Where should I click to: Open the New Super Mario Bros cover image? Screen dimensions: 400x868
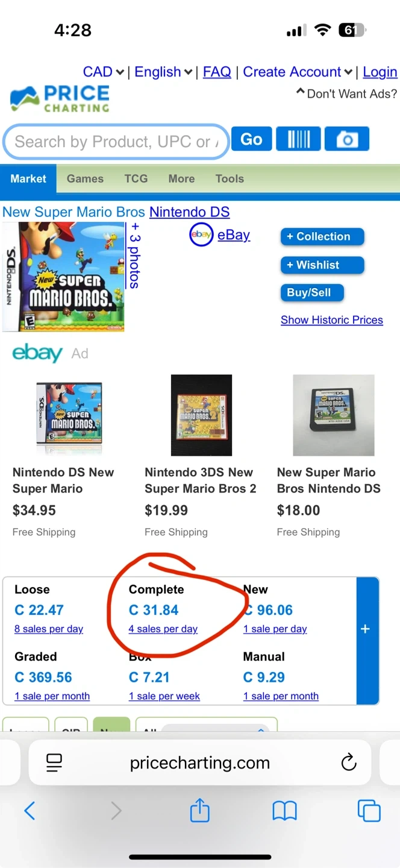(x=64, y=277)
